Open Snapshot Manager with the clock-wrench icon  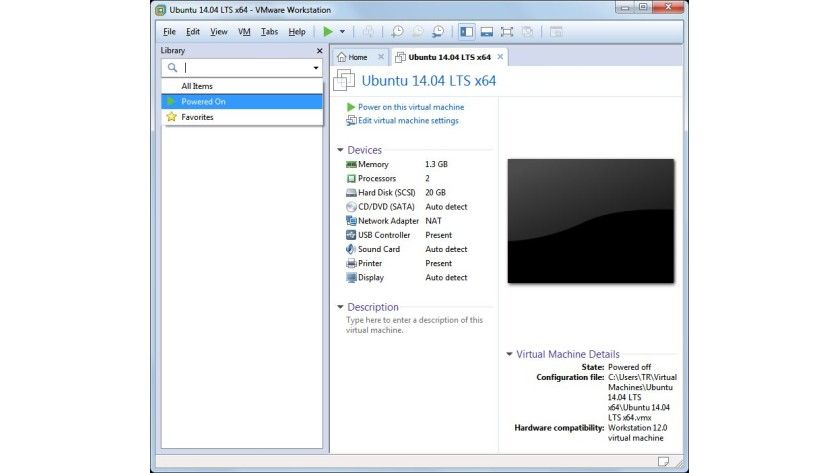[438, 32]
